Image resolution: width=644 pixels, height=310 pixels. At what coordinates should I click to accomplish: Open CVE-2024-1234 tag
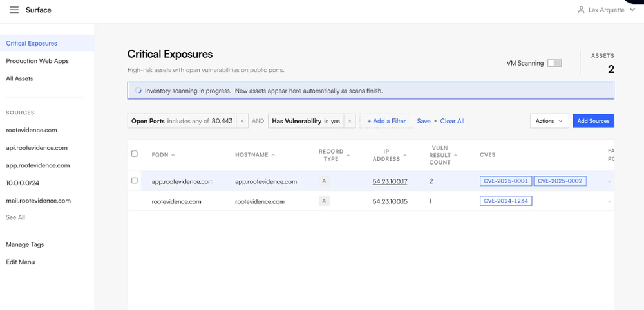[x=506, y=201]
